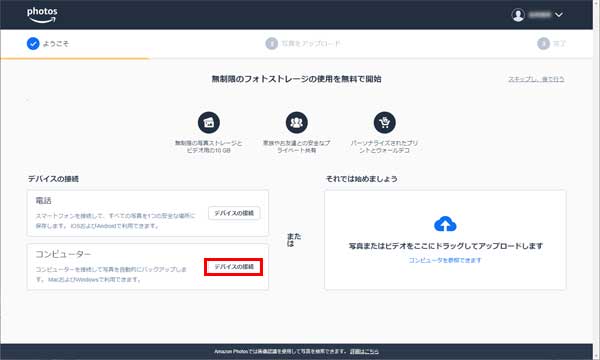This screenshot has height=360, width=600.
Task: Click the blue cloud upload icon
Action: tap(445, 224)
